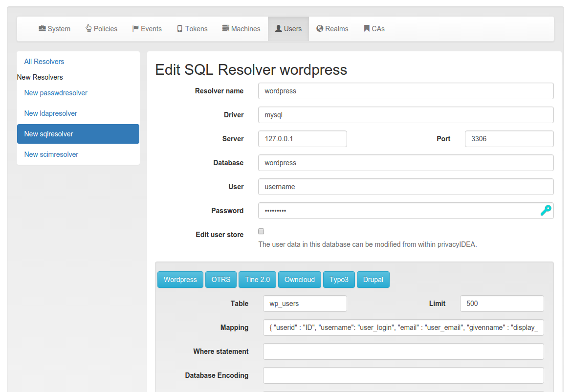Focus the Table field with wp_users
This screenshot has width=571, height=392.
[x=305, y=304]
